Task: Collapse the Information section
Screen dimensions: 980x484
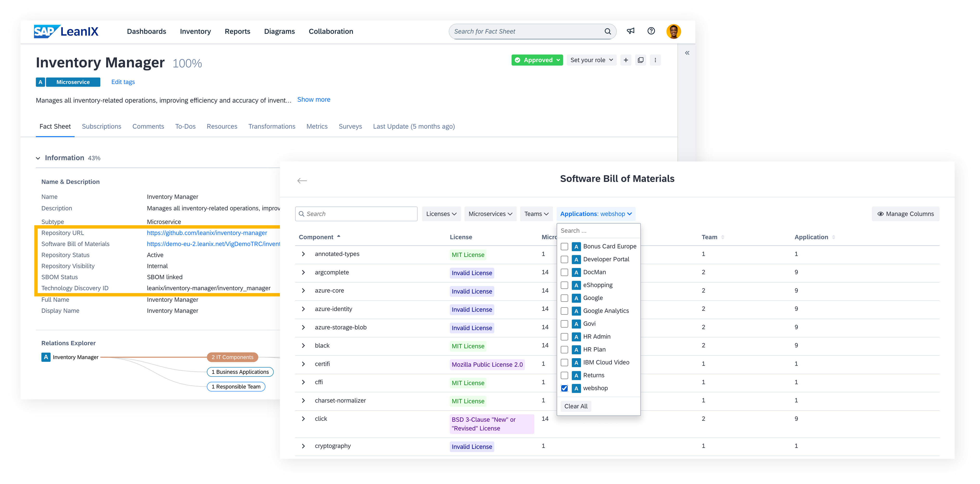Action: (x=38, y=158)
